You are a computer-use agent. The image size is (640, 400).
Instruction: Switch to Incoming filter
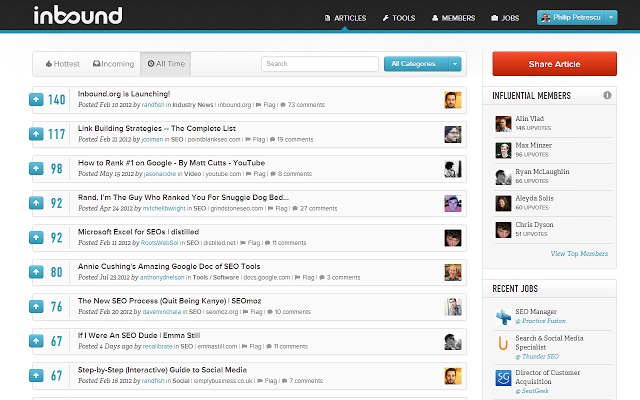(x=113, y=64)
